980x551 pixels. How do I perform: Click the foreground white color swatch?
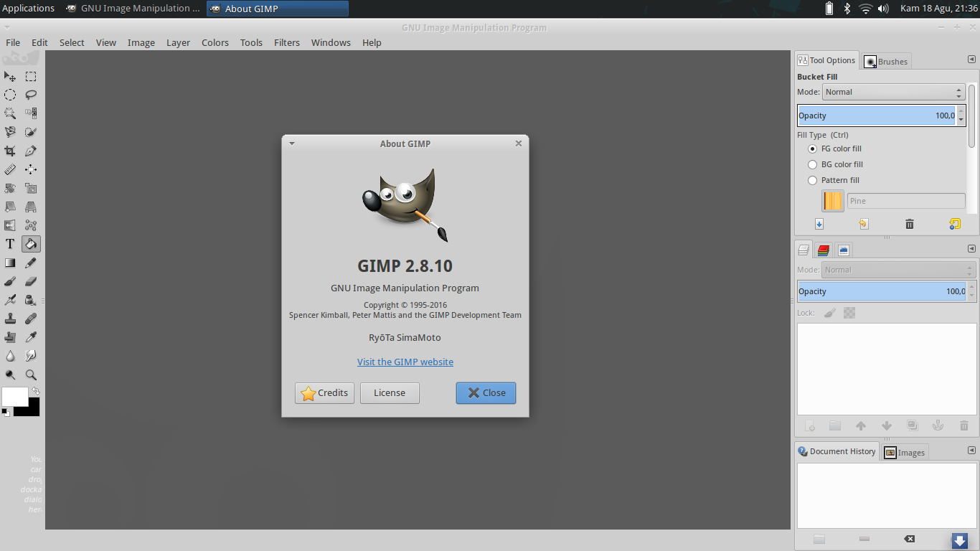(15, 397)
